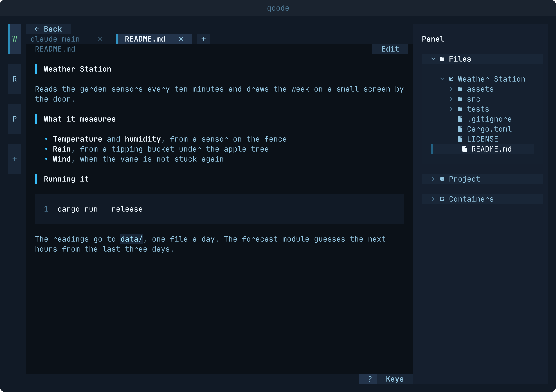Click the tests folder icon
Screen dimensions: 556x392
click(460, 109)
